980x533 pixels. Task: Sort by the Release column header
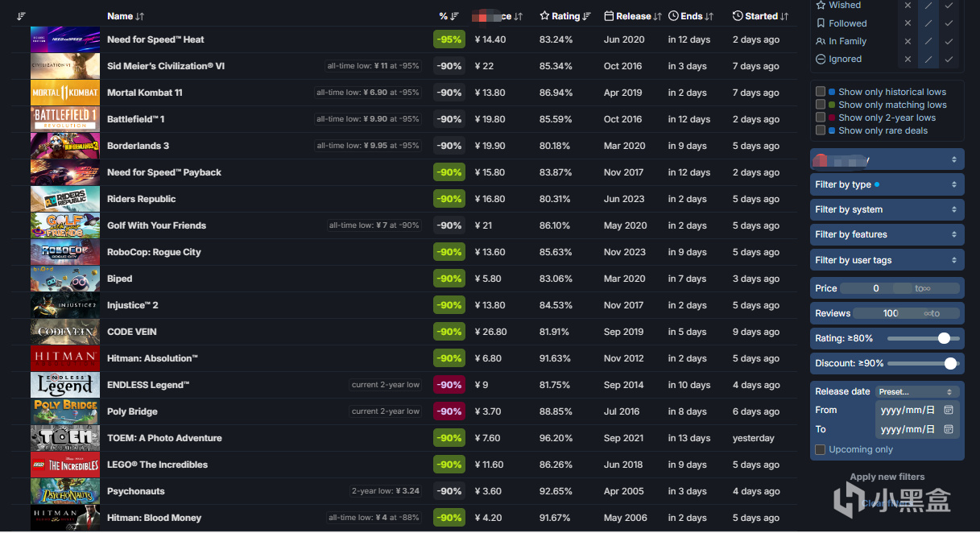(x=633, y=16)
